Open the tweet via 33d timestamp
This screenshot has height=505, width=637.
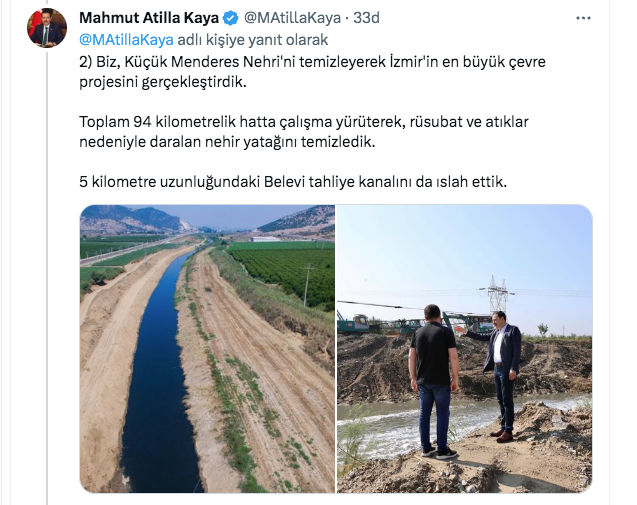tap(366, 18)
